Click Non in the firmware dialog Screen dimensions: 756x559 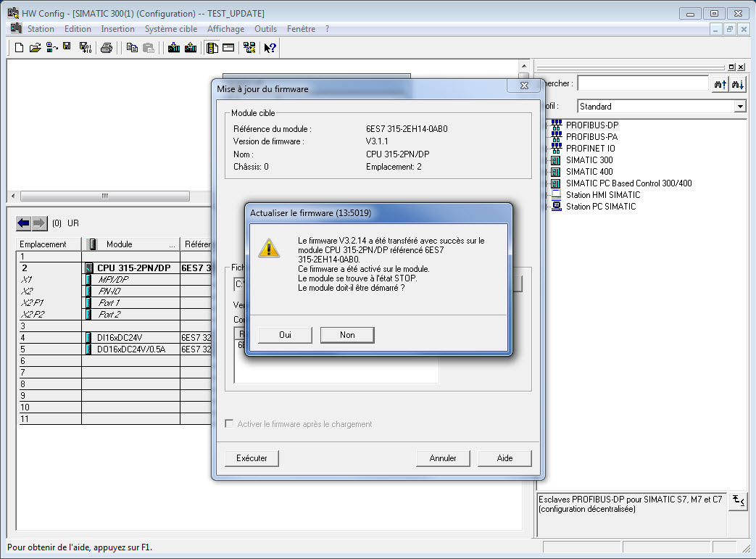[347, 335]
